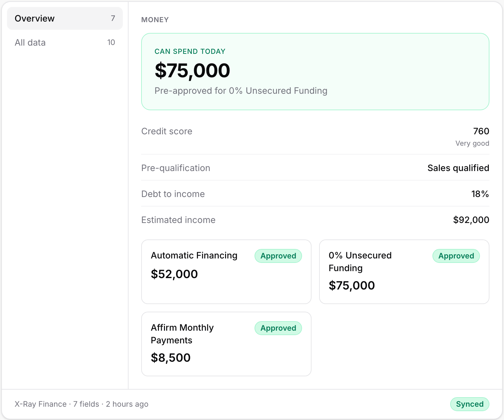This screenshot has height=420, width=504.
Task: Click the Synced status badge
Action: [x=470, y=404]
